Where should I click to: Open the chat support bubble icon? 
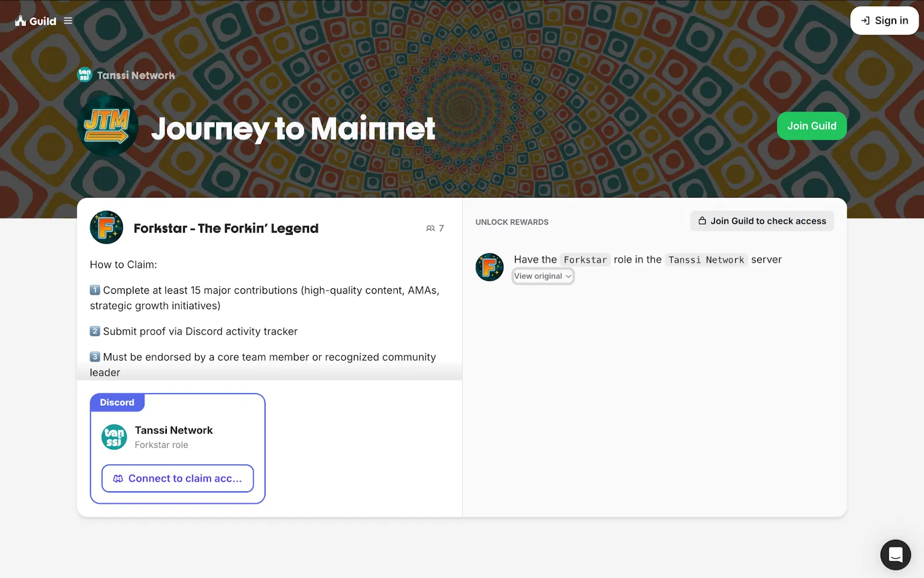click(895, 555)
